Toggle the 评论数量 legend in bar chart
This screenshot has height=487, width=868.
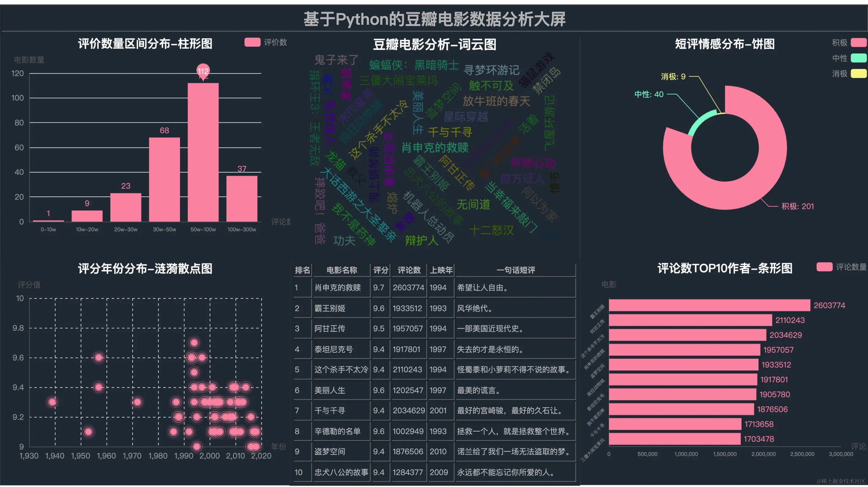[x=824, y=267]
